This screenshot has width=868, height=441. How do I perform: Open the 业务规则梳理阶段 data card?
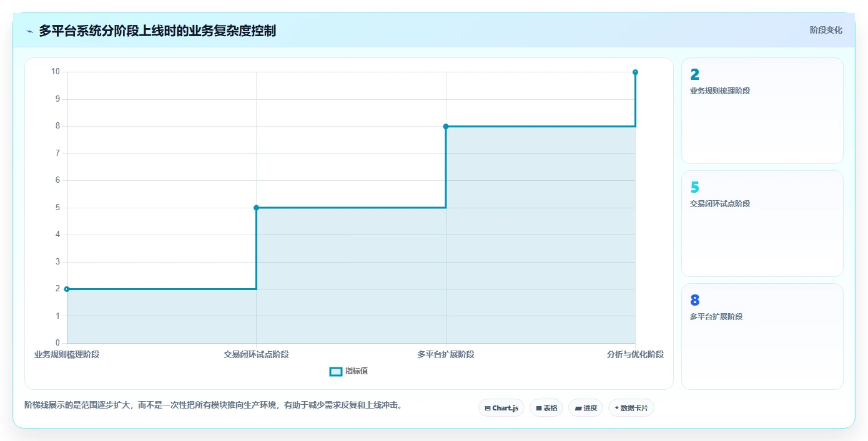[762, 110]
